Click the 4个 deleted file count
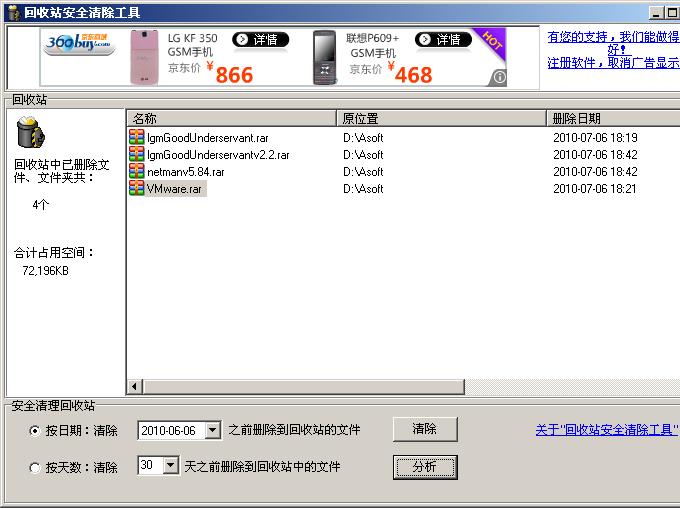 41,204
